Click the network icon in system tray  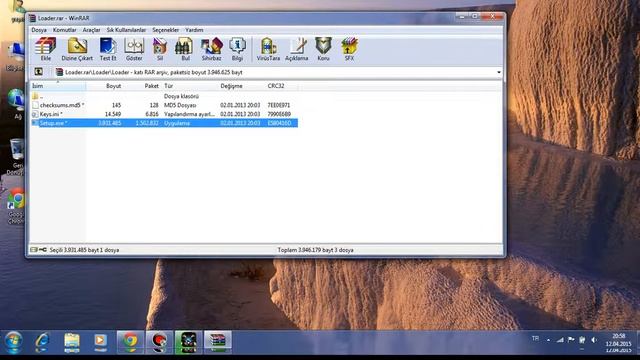click(560, 340)
